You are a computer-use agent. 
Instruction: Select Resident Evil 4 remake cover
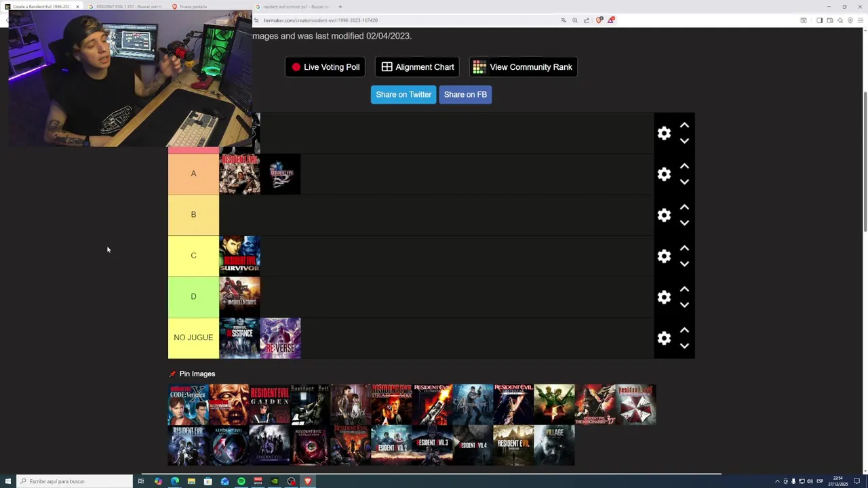(473, 445)
